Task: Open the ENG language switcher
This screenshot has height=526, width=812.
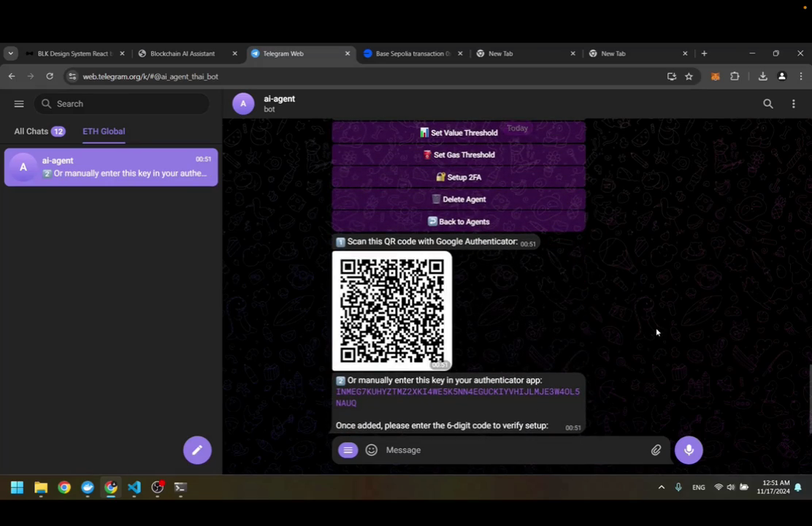Action: click(x=699, y=488)
